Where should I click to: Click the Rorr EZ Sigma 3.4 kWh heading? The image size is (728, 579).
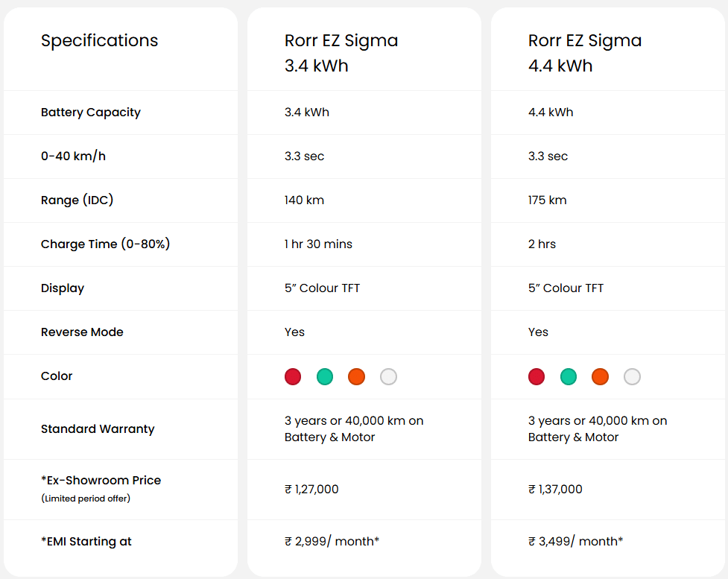(341, 53)
